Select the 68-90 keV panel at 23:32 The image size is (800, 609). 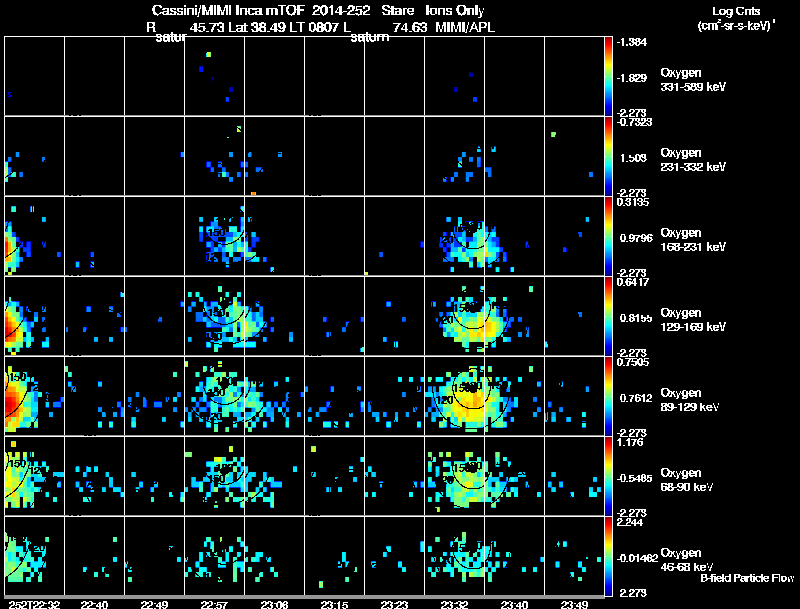click(455, 476)
